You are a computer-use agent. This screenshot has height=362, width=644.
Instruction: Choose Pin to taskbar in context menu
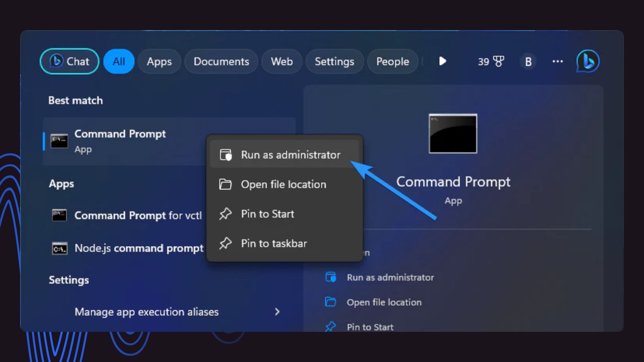point(284,243)
